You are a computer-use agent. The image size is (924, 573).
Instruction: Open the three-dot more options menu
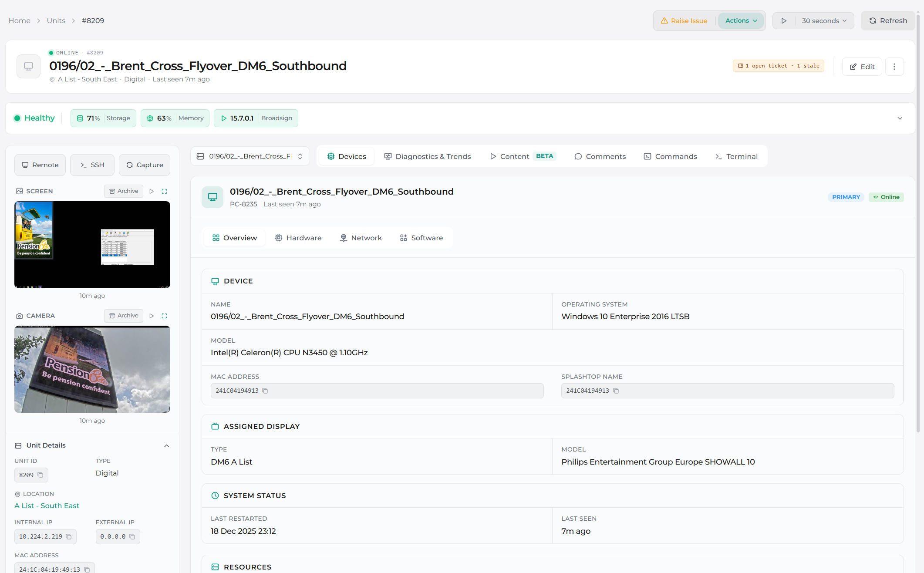tap(894, 67)
